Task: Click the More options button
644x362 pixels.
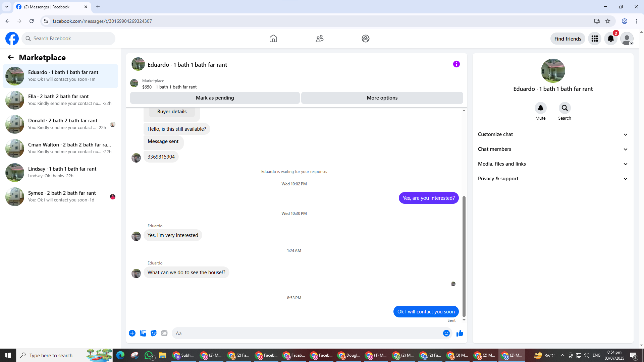Action: coord(382,98)
